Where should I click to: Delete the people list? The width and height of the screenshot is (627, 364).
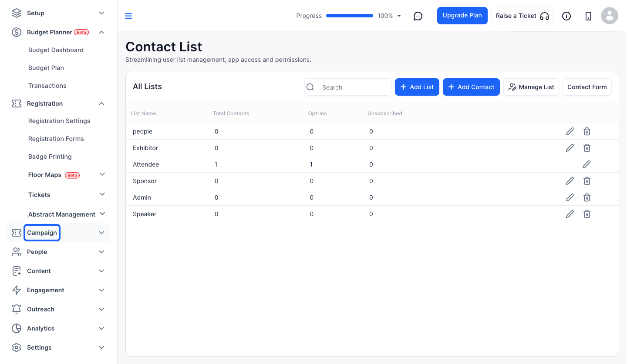tap(587, 131)
